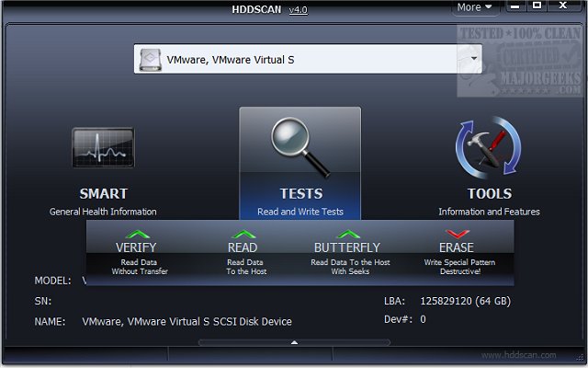The width and height of the screenshot is (588, 368).
Task: Click the v4.0 version link
Action: point(298,10)
